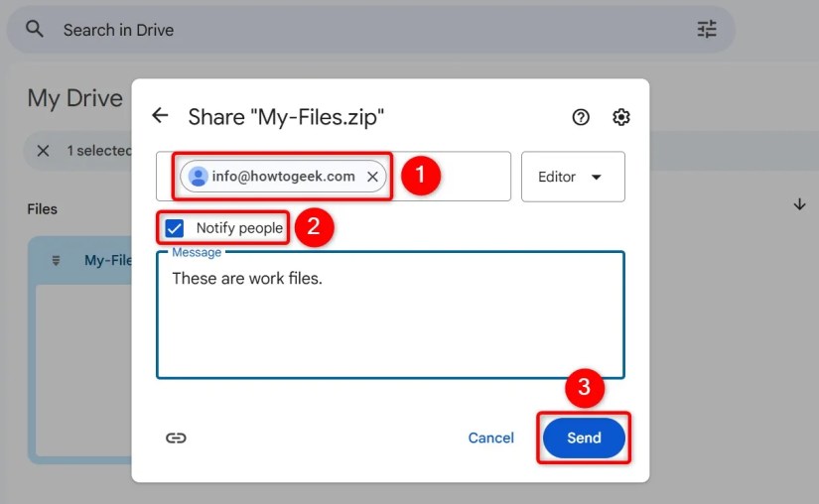Image resolution: width=819 pixels, height=504 pixels.
Task: Uncheck the Notify people checkbox
Action: [x=174, y=228]
